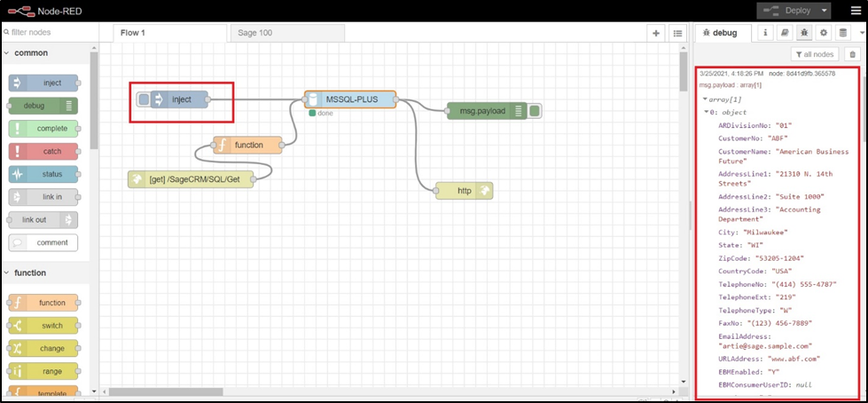Open the info sidebar tab icon
The width and height of the screenshot is (868, 403).
tap(765, 33)
